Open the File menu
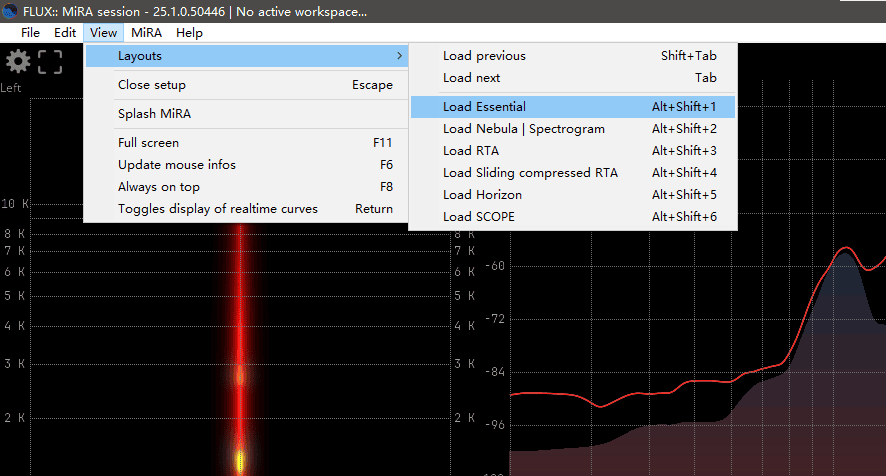Screen dimensions: 886x476 click(30, 33)
